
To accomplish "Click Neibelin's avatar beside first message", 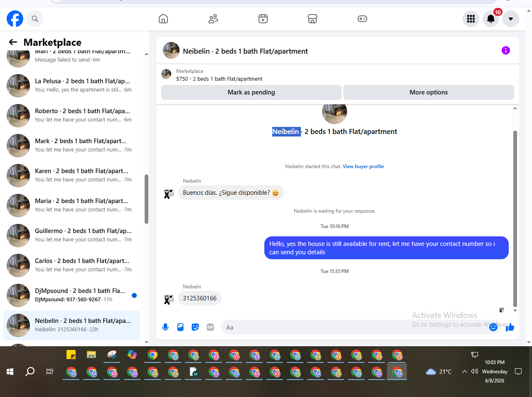I will coord(168,194).
